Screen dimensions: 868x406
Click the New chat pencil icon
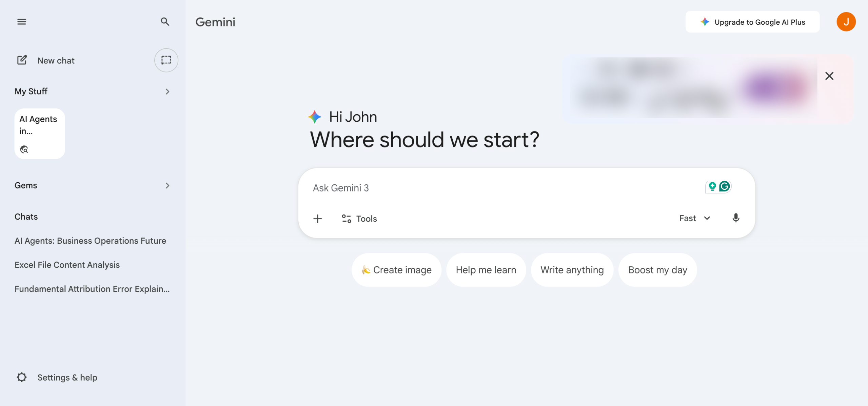22,60
